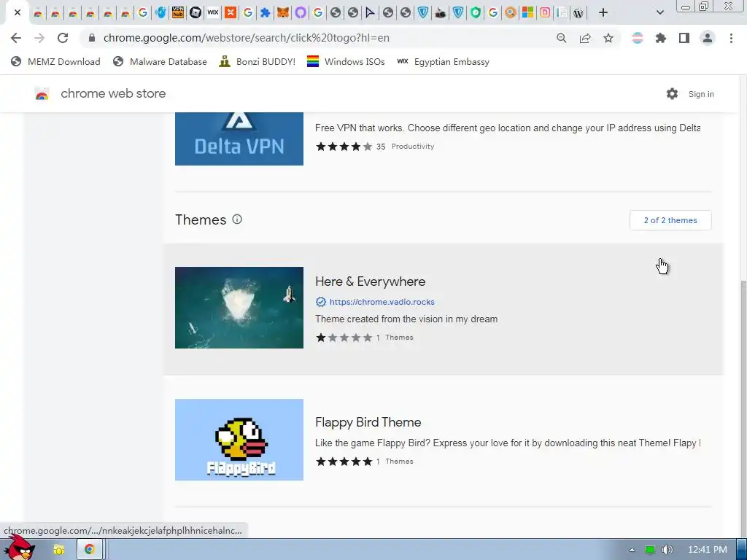Click the green tray status icon
Image resolution: width=747 pixels, height=560 pixels.
click(649, 550)
